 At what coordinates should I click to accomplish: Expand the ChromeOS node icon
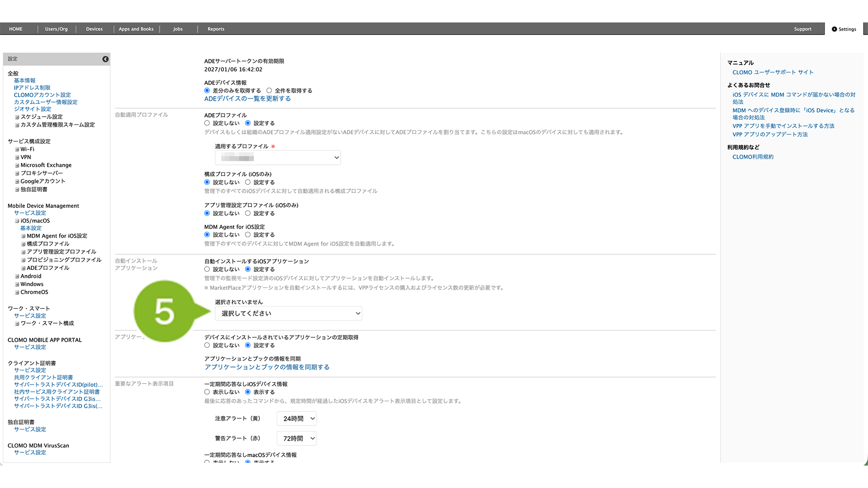[x=17, y=293]
